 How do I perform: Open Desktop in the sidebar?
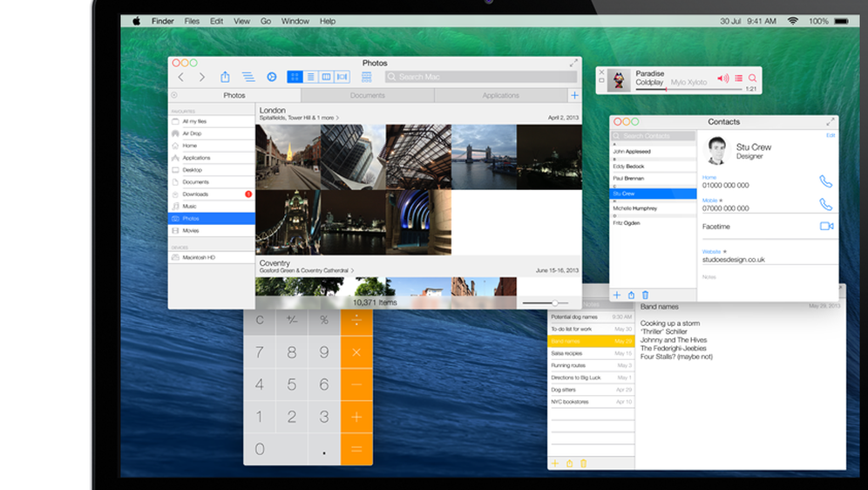click(212, 170)
